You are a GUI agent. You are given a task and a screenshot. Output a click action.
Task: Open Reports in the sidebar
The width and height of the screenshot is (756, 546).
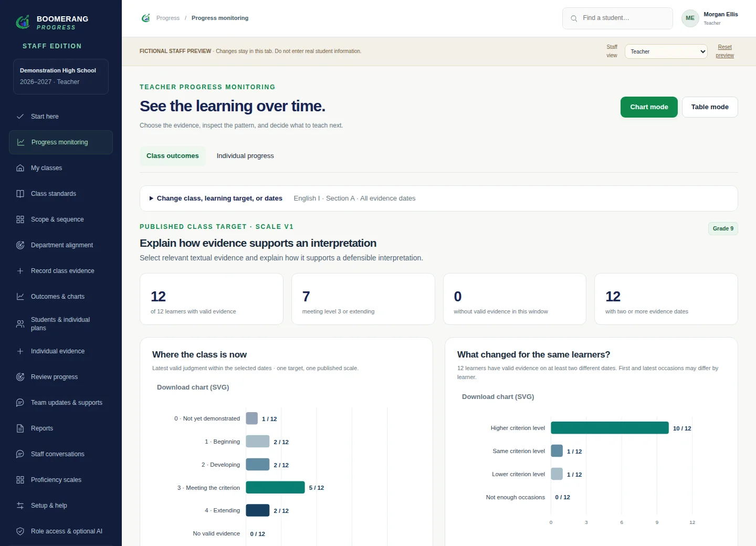tap(61, 428)
